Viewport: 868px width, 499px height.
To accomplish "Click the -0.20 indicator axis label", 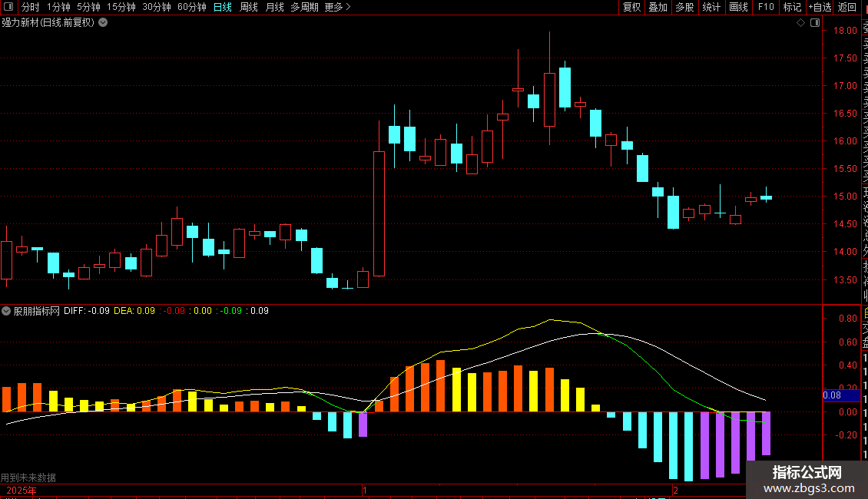I will (x=846, y=435).
